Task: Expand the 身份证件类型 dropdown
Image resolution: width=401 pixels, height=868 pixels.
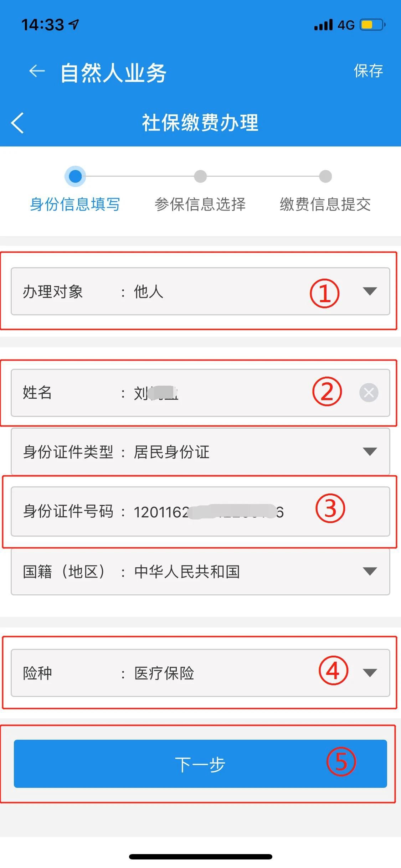Action: click(370, 451)
